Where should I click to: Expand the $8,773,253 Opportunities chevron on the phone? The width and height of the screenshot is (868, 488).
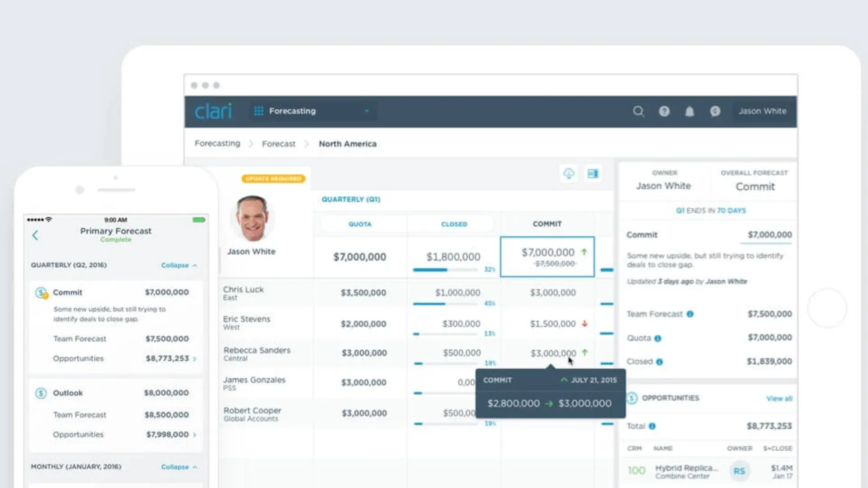(x=195, y=359)
